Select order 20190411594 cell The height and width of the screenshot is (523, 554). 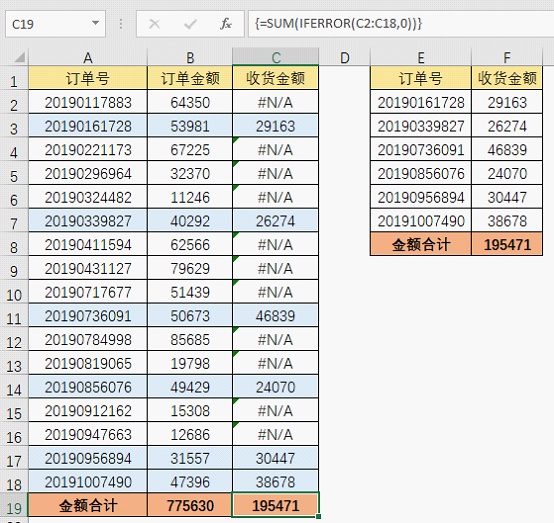pos(88,245)
